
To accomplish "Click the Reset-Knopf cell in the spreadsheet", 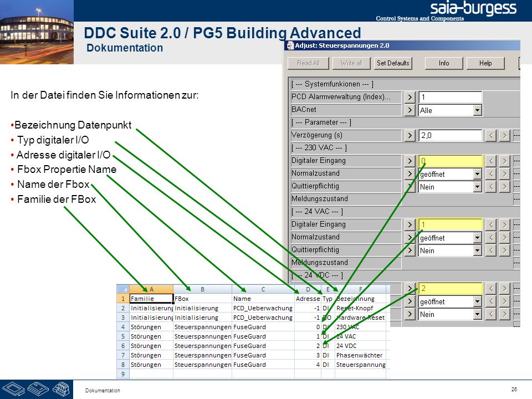I will tap(360, 308).
